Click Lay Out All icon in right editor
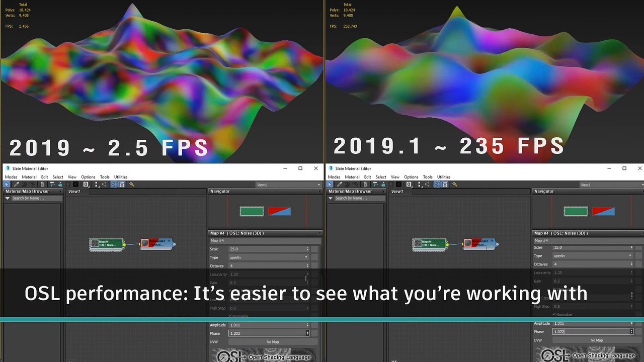 pos(419,185)
